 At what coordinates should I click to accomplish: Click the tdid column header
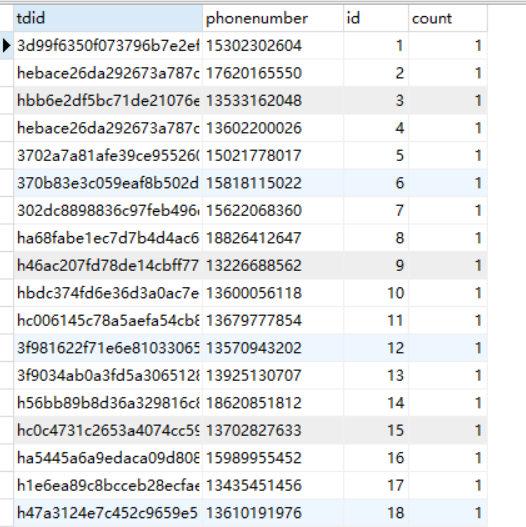(x=108, y=18)
